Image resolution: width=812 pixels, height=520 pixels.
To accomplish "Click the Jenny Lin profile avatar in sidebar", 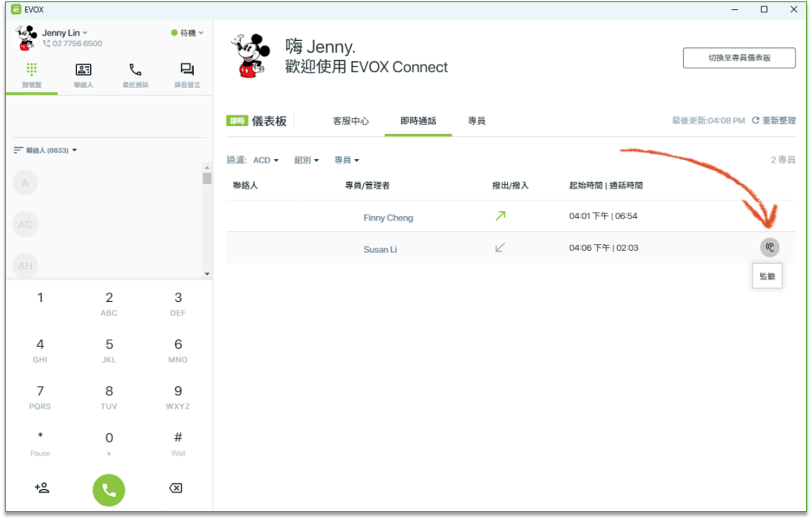I will pyautogui.click(x=25, y=38).
